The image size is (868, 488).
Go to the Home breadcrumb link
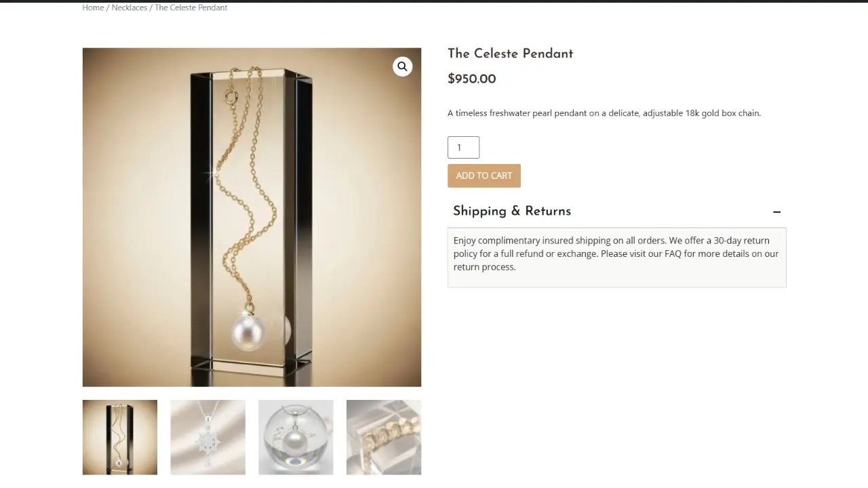[93, 7]
